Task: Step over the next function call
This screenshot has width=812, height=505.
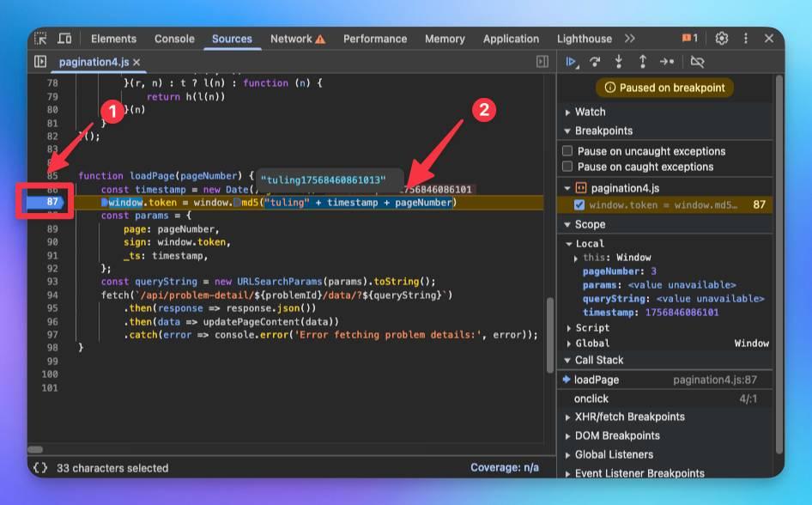Action: click(595, 62)
